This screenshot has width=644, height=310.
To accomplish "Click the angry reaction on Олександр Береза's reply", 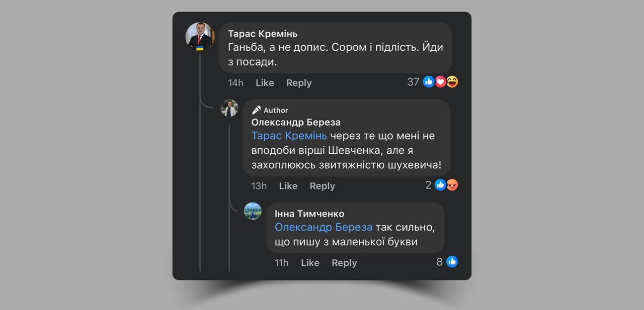I will coord(452,185).
